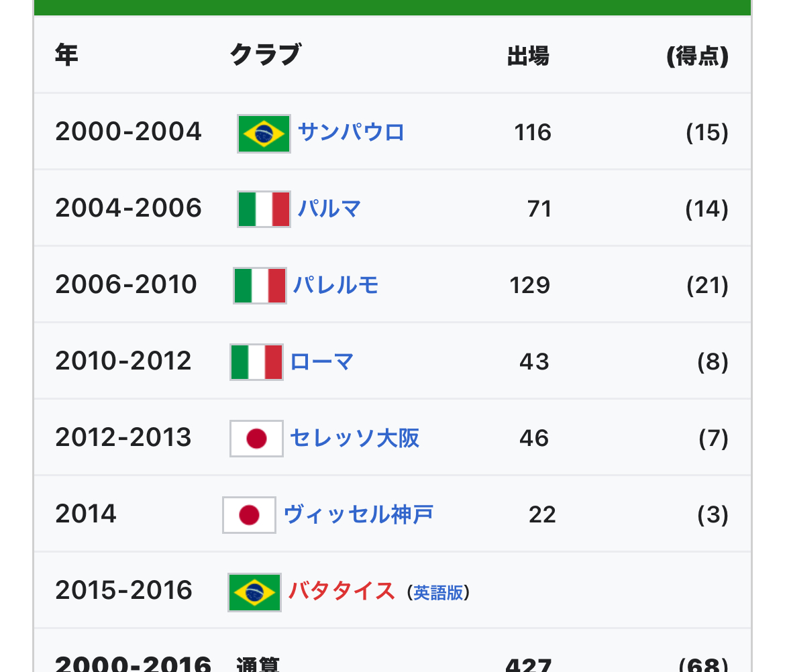This screenshot has height=672, width=785.
Task: Click the Japan flag beside ヴィッセル神戸
Action: [x=250, y=515]
